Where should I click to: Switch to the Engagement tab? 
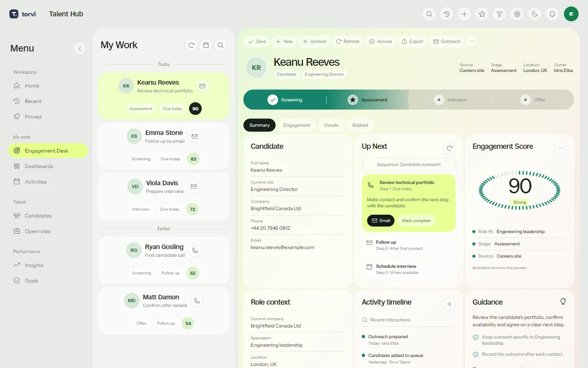[297, 125]
